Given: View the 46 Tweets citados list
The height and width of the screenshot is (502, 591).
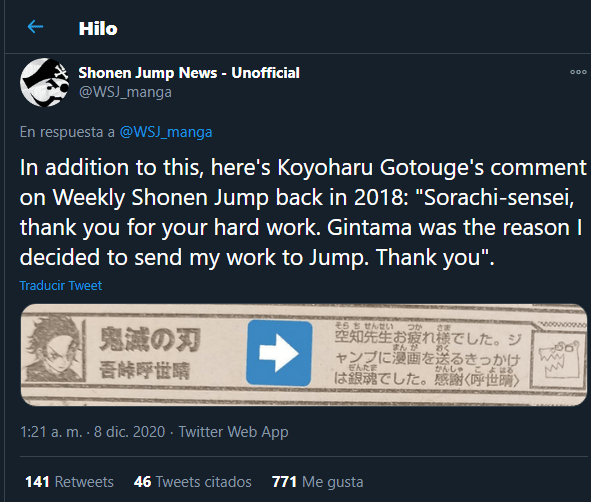Looking at the screenshot, I should pos(193,482).
